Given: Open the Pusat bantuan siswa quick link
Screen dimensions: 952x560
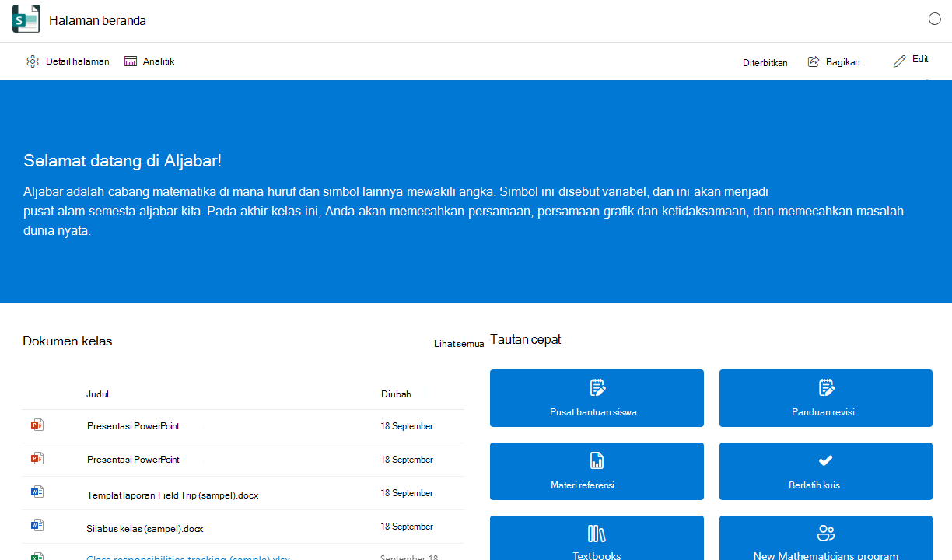Looking at the screenshot, I should tap(597, 398).
